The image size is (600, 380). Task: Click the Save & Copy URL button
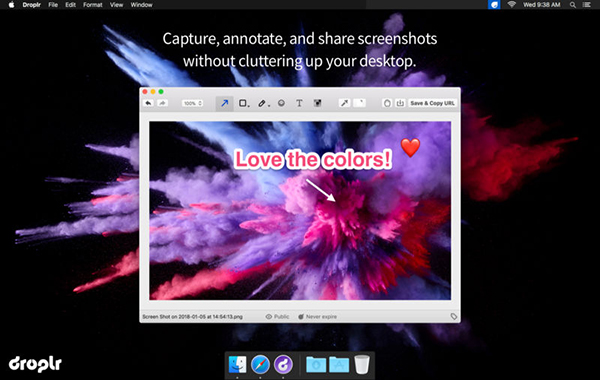pos(432,103)
